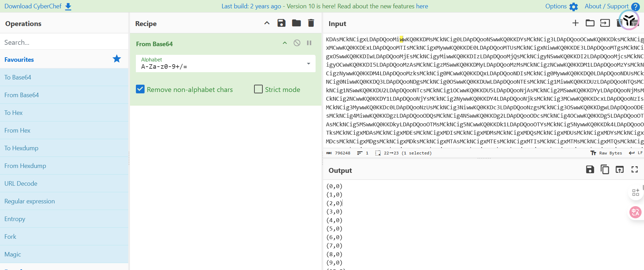Save output to file
The image size is (644, 270).
coord(590,170)
